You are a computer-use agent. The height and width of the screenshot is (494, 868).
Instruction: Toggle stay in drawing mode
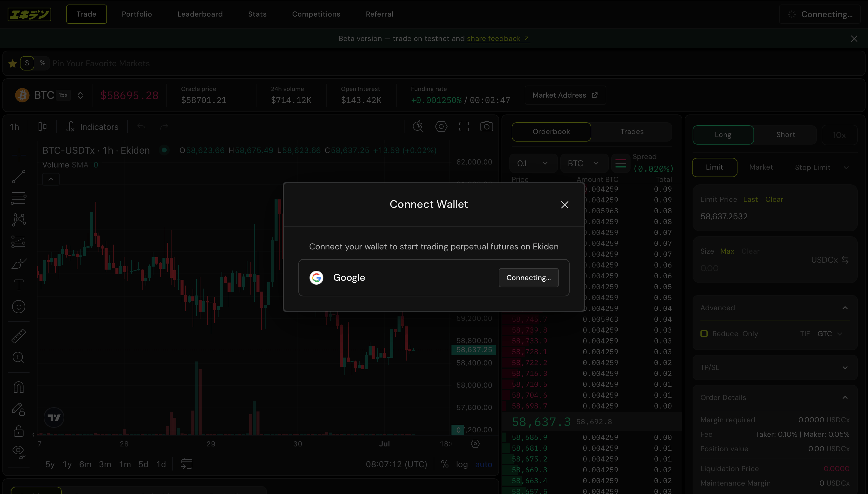click(19, 410)
